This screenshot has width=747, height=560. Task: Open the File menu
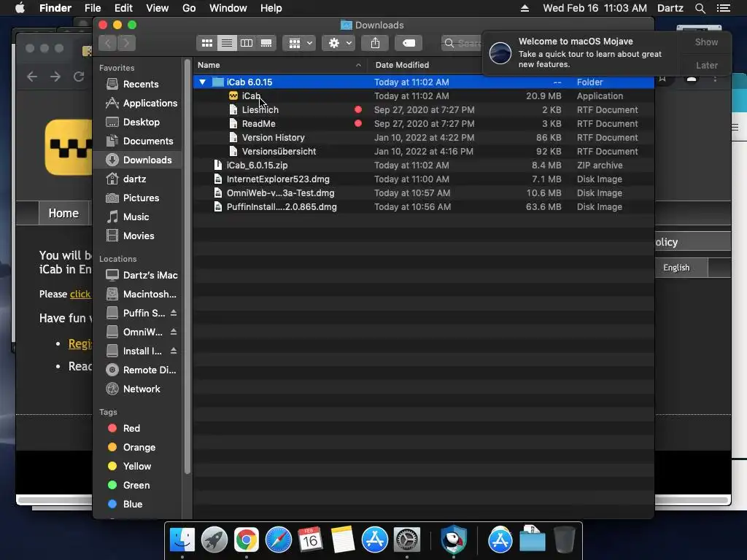[x=93, y=8]
